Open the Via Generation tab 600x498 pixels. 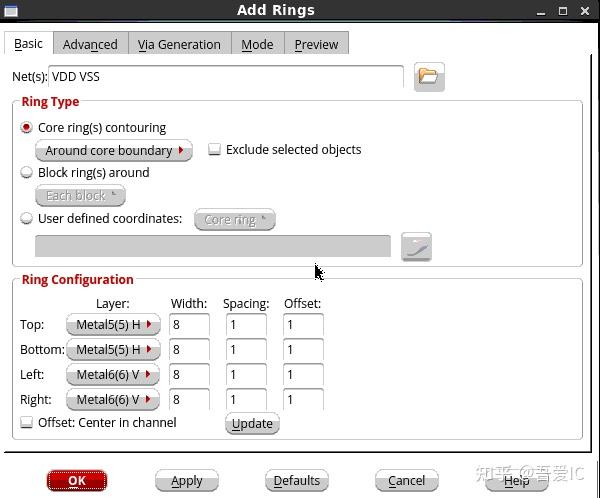179,44
